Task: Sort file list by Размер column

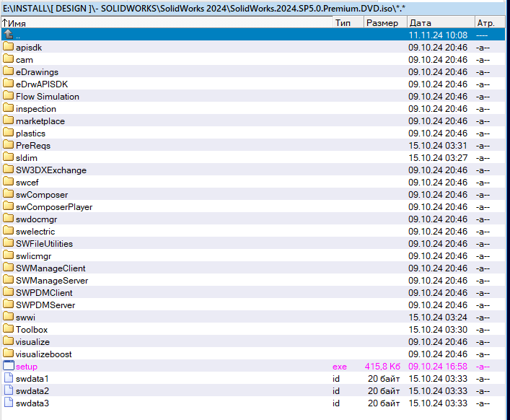Action: (x=385, y=23)
